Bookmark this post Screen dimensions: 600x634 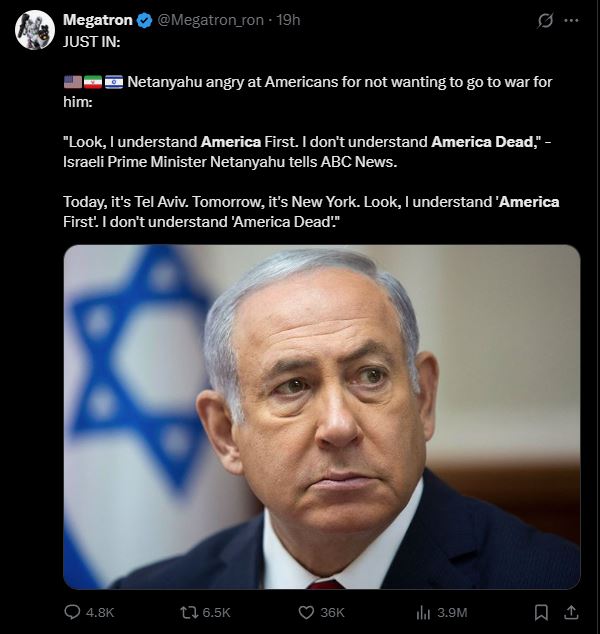pyautogui.click(x=541, y=612)
